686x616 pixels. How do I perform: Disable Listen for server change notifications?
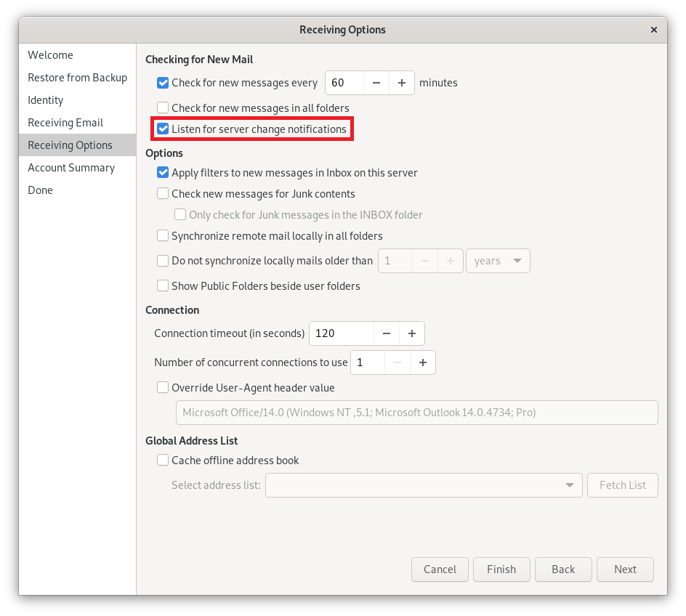point(164,129)
